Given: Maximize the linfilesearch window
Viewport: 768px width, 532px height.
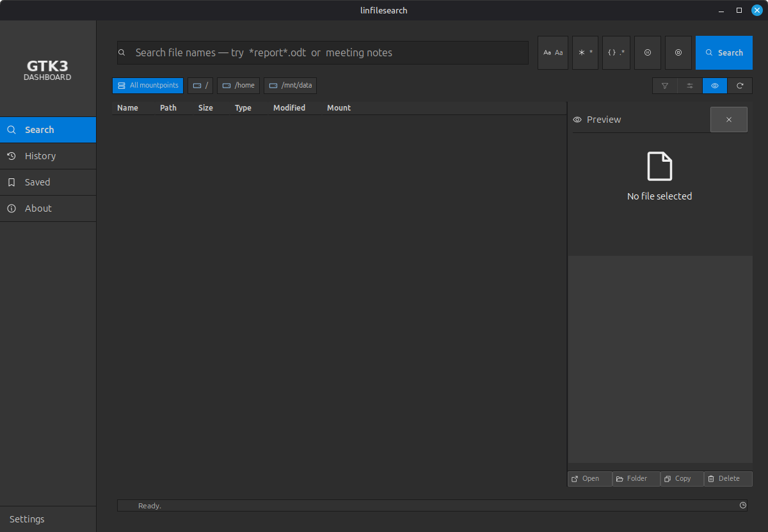Looking at the screenshot, I should coord(739,10).
